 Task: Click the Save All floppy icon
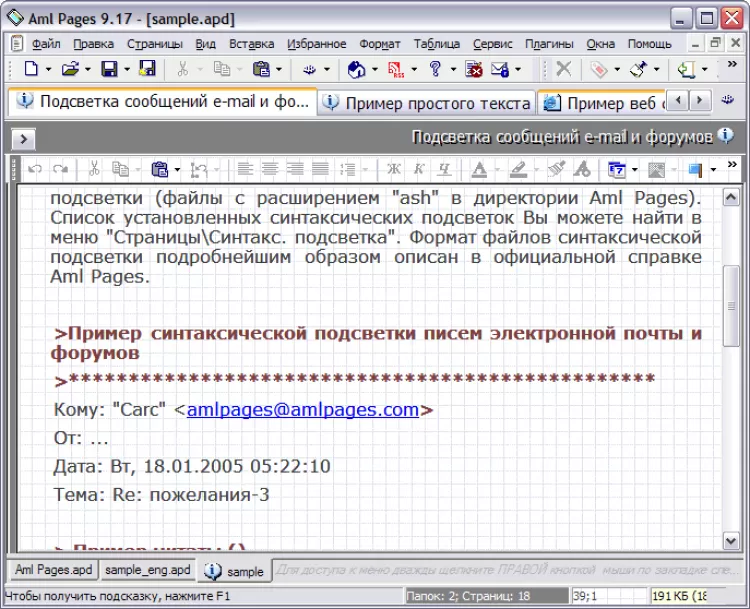pos(147,69)
